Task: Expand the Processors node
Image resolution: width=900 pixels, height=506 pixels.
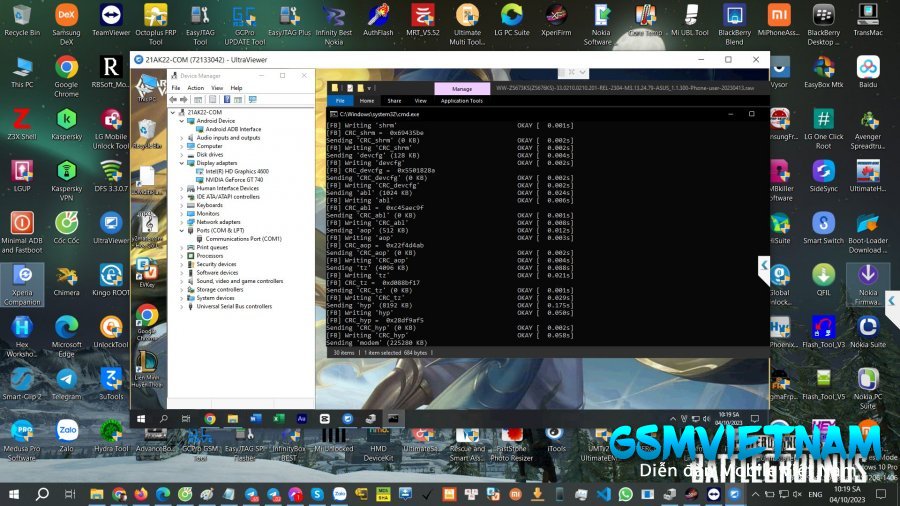Action: (x=182, y=256)
